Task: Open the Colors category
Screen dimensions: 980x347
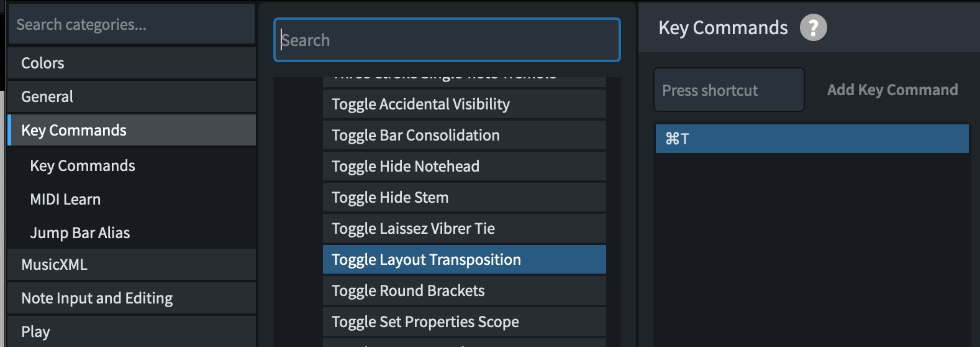Action: pyautogui.click(x=131, y=63)
